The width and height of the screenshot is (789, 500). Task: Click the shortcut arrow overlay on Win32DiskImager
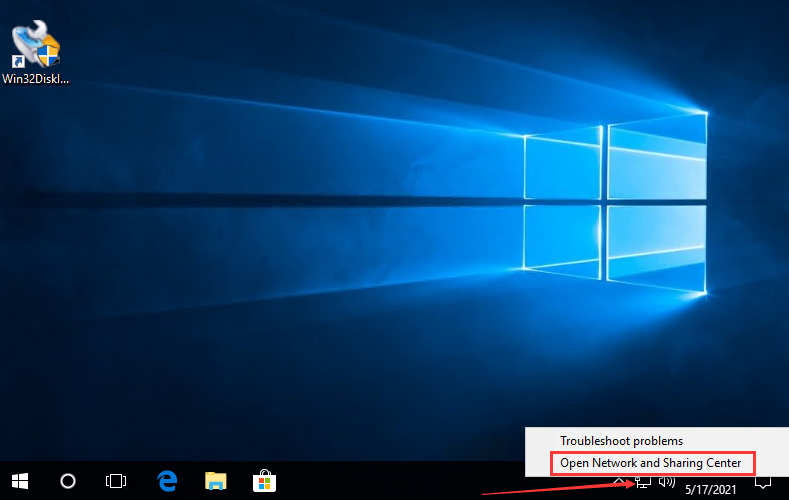tap(18, 62)
